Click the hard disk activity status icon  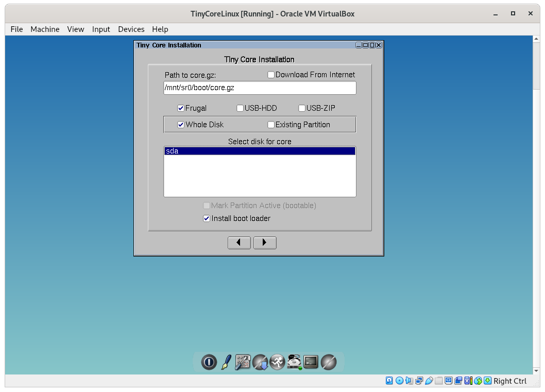[x=389, y=381]
